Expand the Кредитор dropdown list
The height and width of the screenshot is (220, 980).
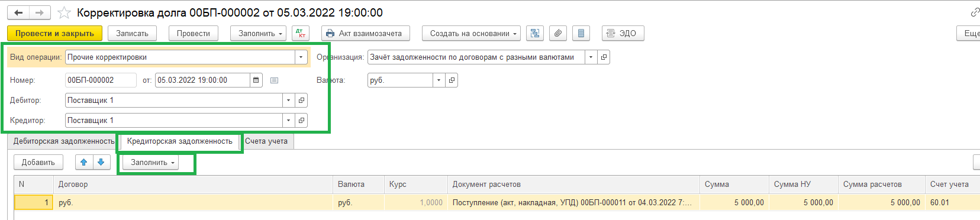pyautogui.click(x=288, y=120)
